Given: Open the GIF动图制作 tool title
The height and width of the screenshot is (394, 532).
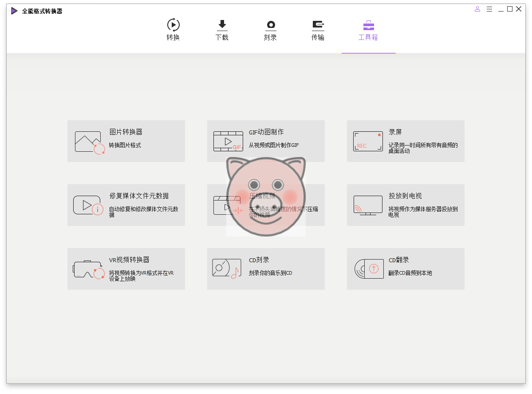Looking at the screenshot, I should pos(266,132).
